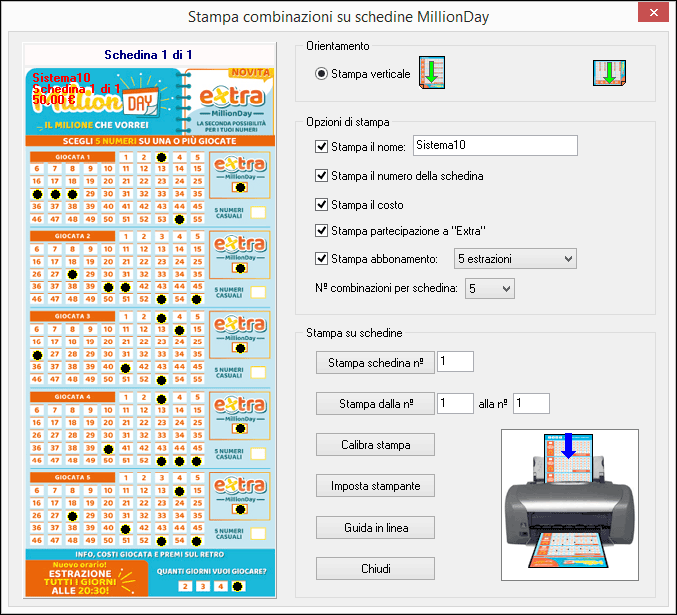The image size is (677, 615).
Task: Close the MillionDay print dialog window
Action: click(653, 13)
